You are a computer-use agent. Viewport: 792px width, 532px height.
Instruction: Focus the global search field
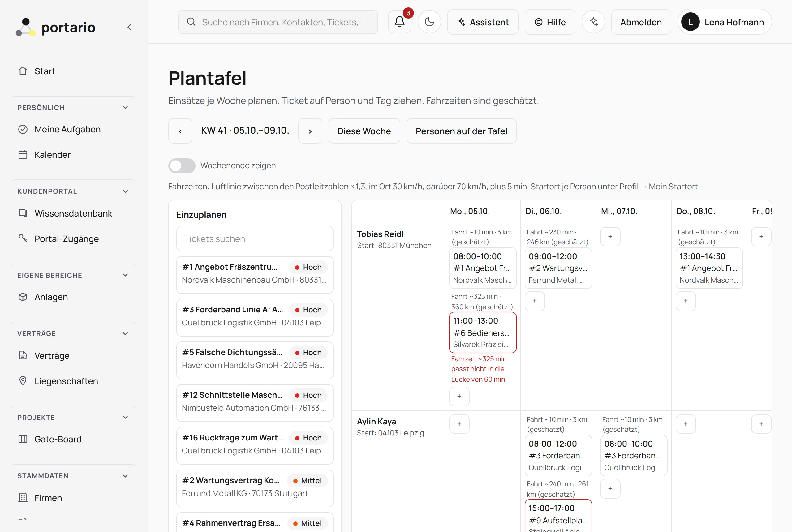pyautogui.click(x=278, y=22)
